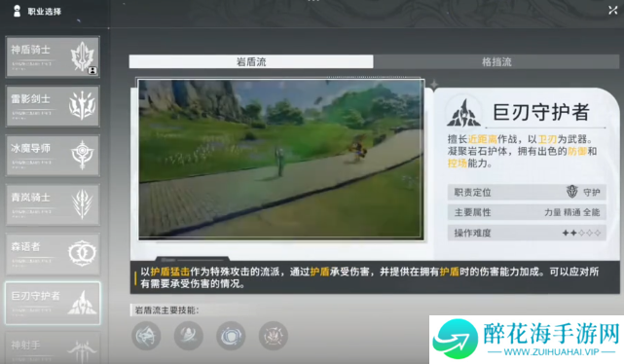This screenshot has width=624, height=364.
Task: Switch to the 格挡流 tab
Action: click(x=496, y=61)
